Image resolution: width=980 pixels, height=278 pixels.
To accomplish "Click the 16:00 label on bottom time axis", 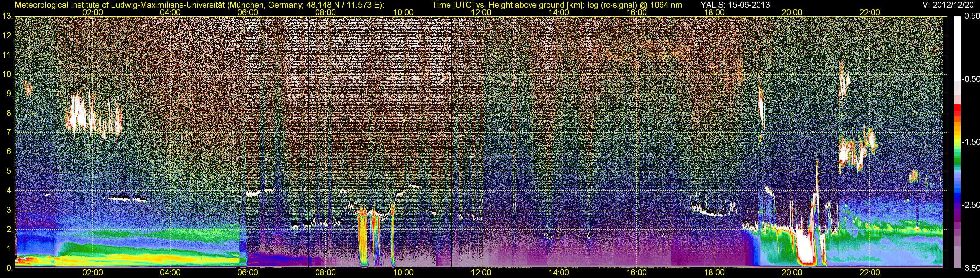I will 636,273.
